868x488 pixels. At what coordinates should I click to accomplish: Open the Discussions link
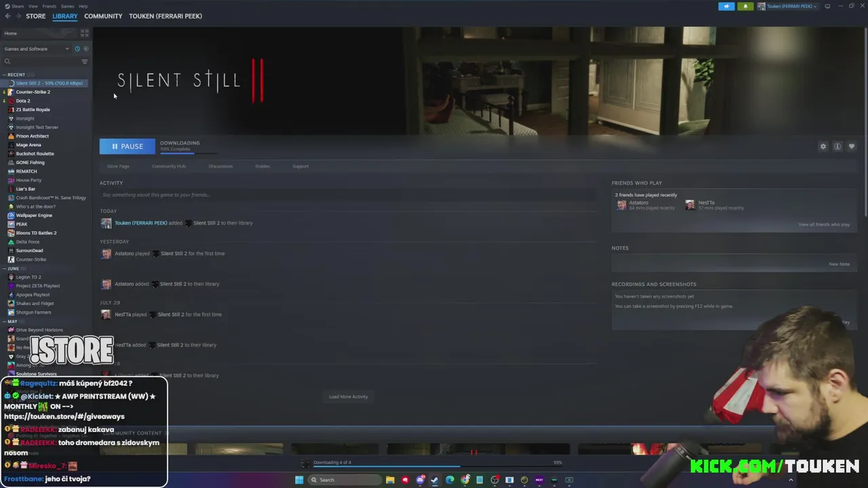coord(220,166)
